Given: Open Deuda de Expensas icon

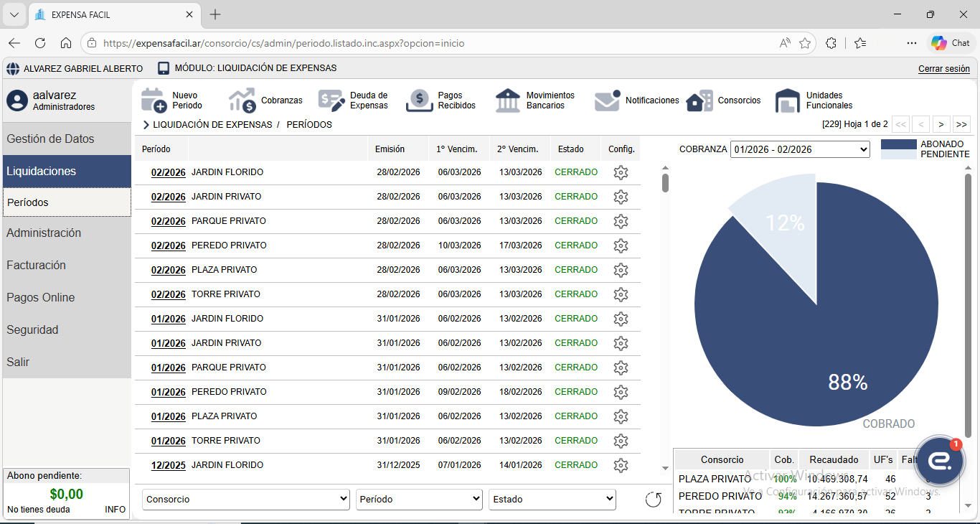Looking at the screenshot, I should click(331, 100).
